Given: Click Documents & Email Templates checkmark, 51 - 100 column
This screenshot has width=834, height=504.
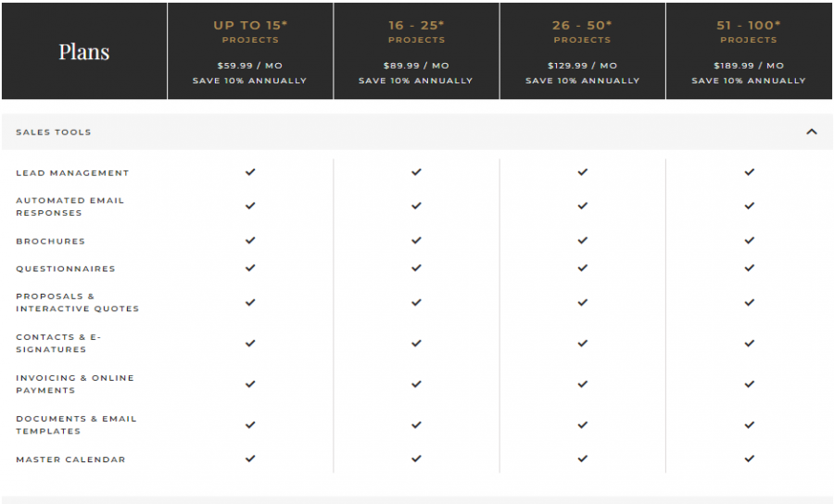Looking at the screenshot, I should click(749, 425).
